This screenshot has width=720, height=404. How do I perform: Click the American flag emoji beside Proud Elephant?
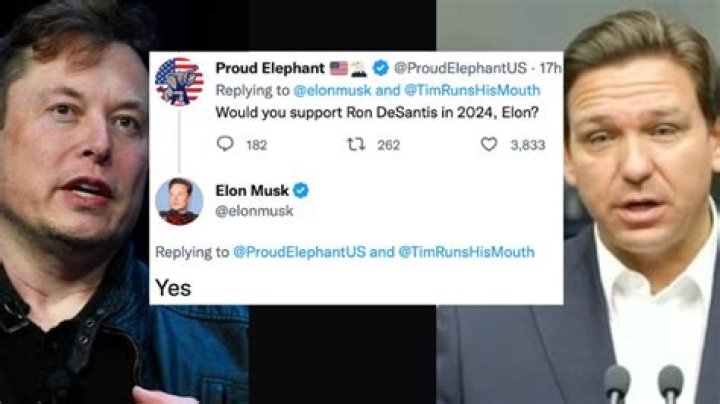338,69
